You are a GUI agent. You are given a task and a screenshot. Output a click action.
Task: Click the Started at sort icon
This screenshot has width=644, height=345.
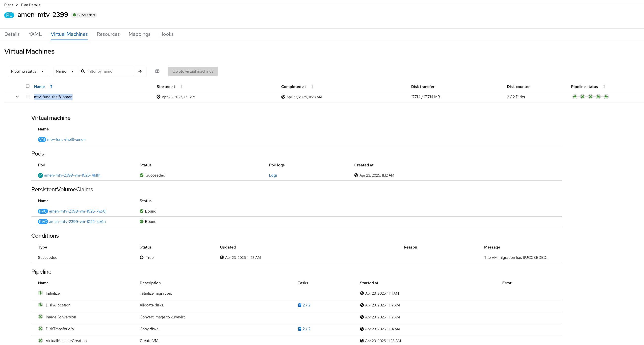[181, 86]
